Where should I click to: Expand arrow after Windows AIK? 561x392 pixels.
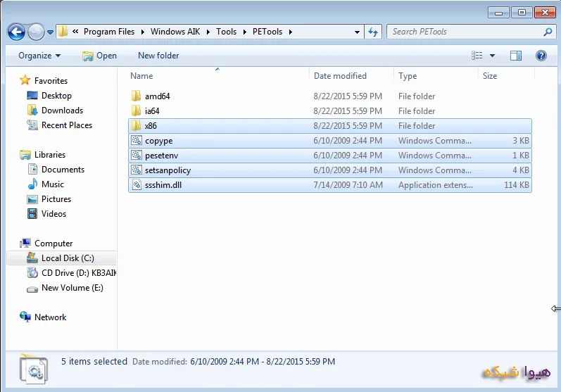(x=208, y=32)
